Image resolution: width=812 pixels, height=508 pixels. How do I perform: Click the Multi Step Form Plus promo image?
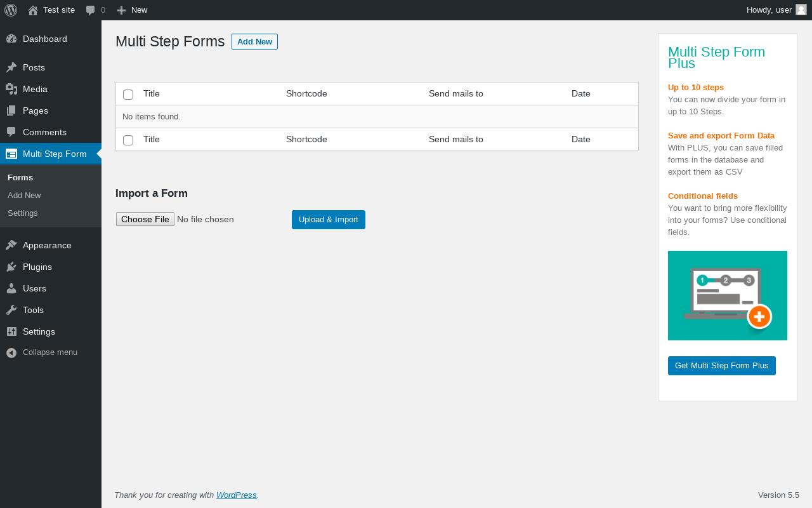[x=727, y=295]
